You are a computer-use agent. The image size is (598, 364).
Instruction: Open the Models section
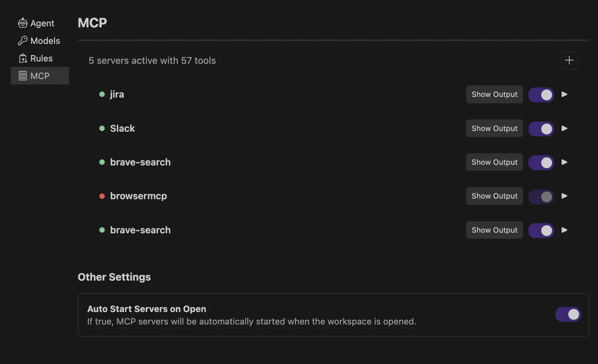click(x=39, y=41)
